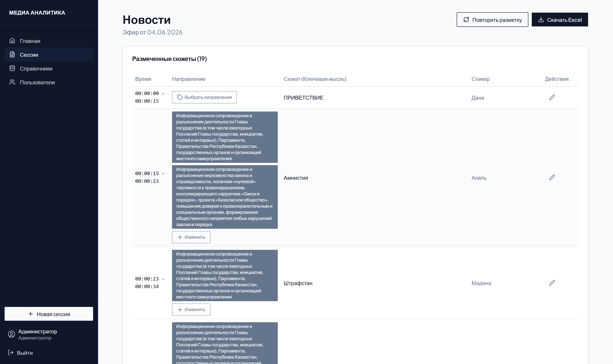Click the Эфир от 04.06.2026 subtitle
Image resolution: width=613 pixels, height=364 pixels.
[152, 32]
